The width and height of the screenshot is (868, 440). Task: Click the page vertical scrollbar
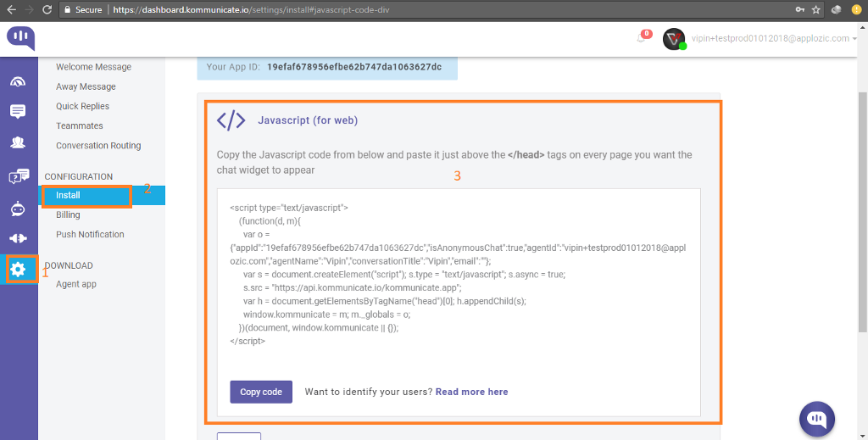pyautogui.click(x=862, y=213)
